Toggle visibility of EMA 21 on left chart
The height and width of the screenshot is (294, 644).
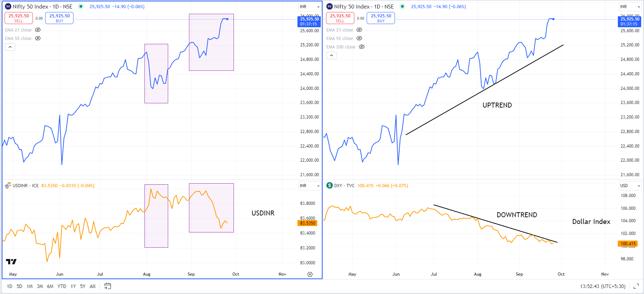(x=38, y=30)
